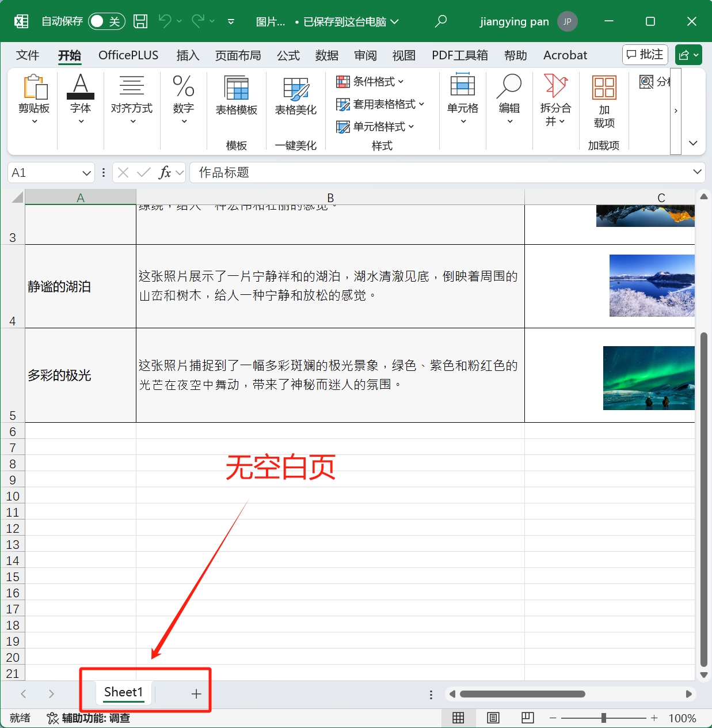Click the 拆分合并 split-merge tool

tap(555, 103)
